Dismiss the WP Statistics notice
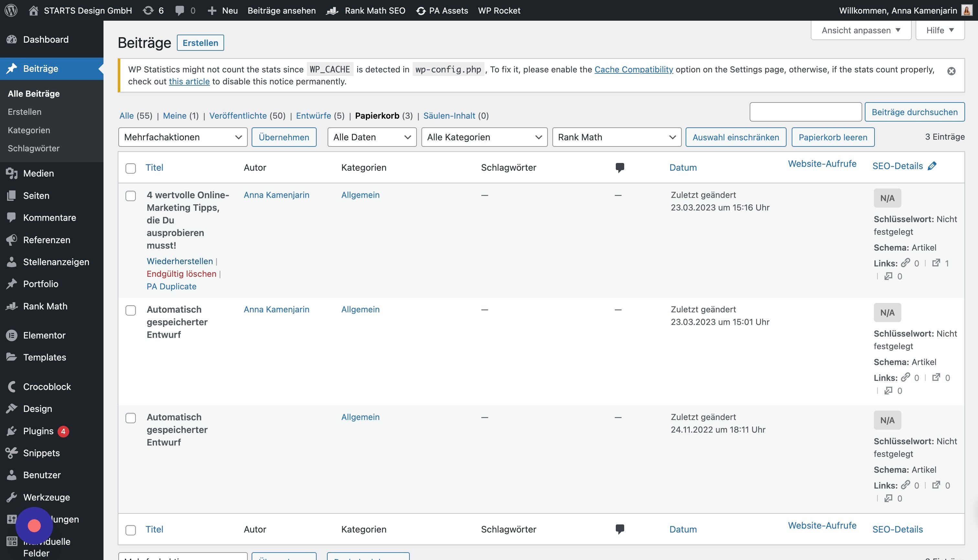978x560 pixels. point(951,71)
